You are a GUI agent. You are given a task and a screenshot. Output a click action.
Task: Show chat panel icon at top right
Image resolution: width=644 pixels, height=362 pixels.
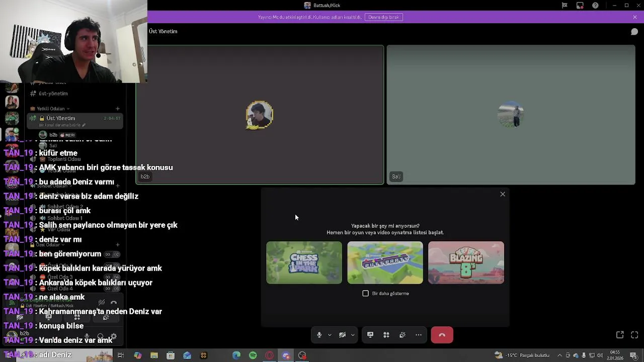(634, 32)
